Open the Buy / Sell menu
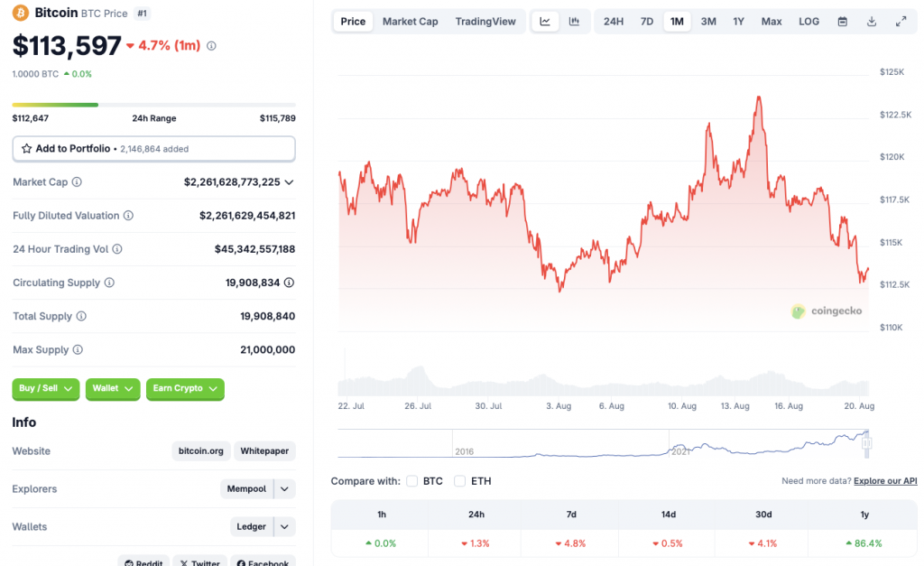The image size is (924, 566). click(x=45, y=389)
